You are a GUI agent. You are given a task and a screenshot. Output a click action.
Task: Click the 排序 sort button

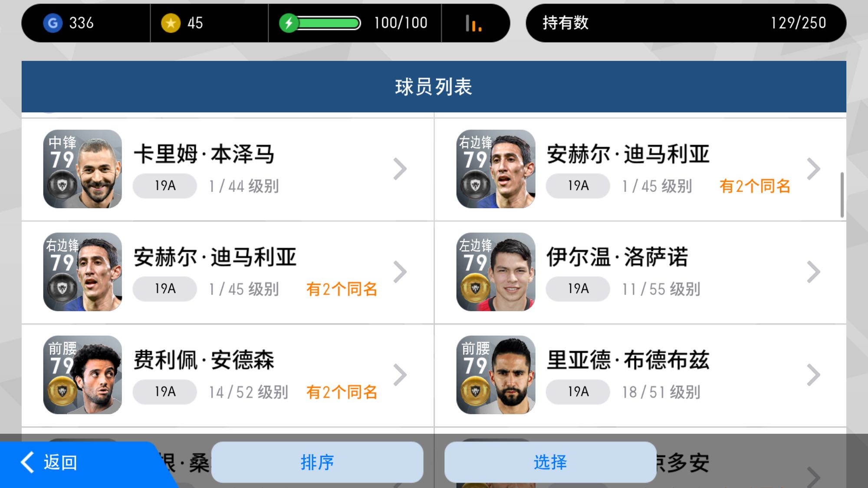(317, 462)
